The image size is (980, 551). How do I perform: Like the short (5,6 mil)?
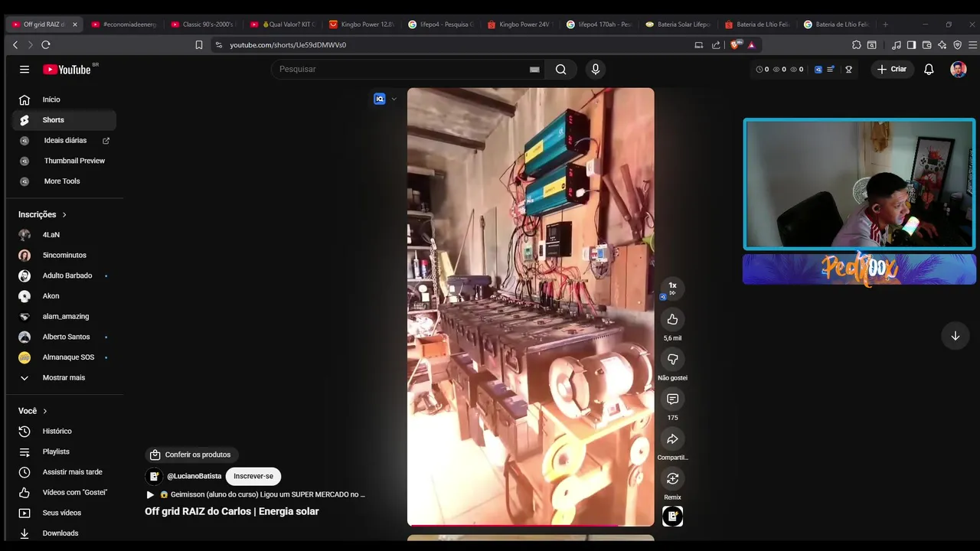672,319
